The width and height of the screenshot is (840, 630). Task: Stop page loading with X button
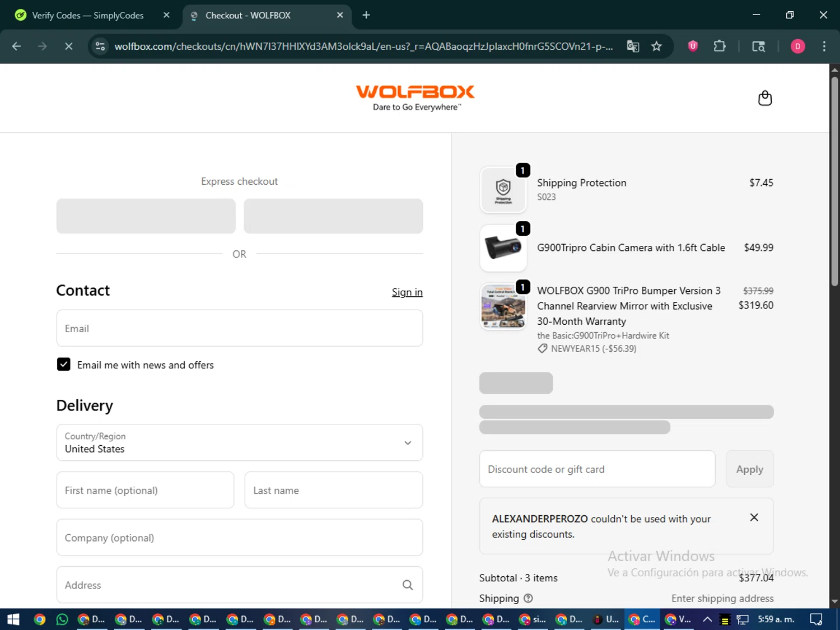(x=68, y=46)
